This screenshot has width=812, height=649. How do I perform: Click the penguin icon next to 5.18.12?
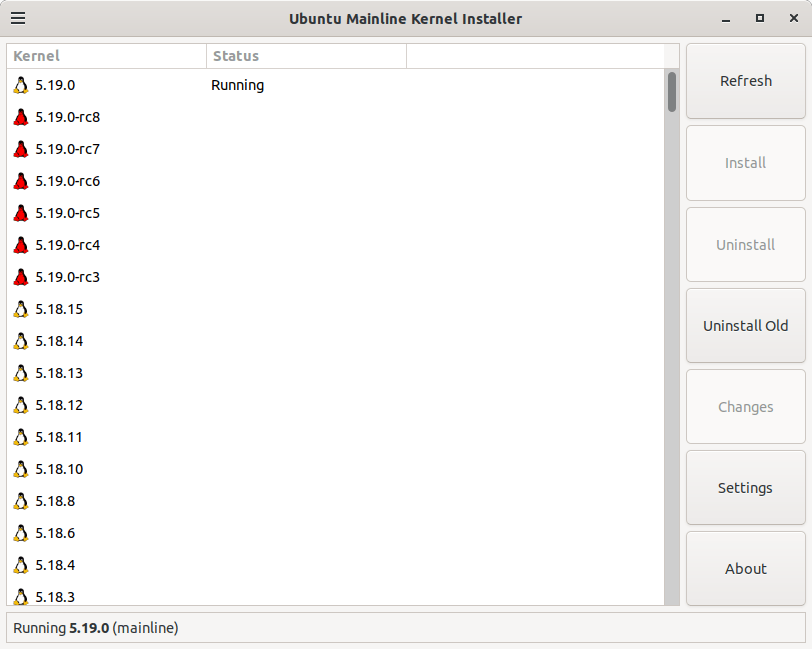tap(20, 405)
